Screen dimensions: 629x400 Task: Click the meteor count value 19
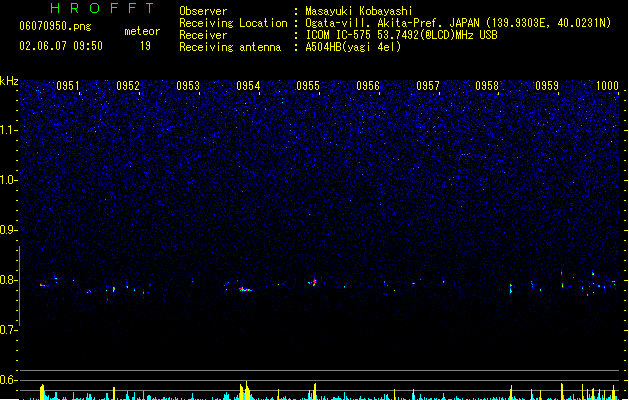click(145, 46)
